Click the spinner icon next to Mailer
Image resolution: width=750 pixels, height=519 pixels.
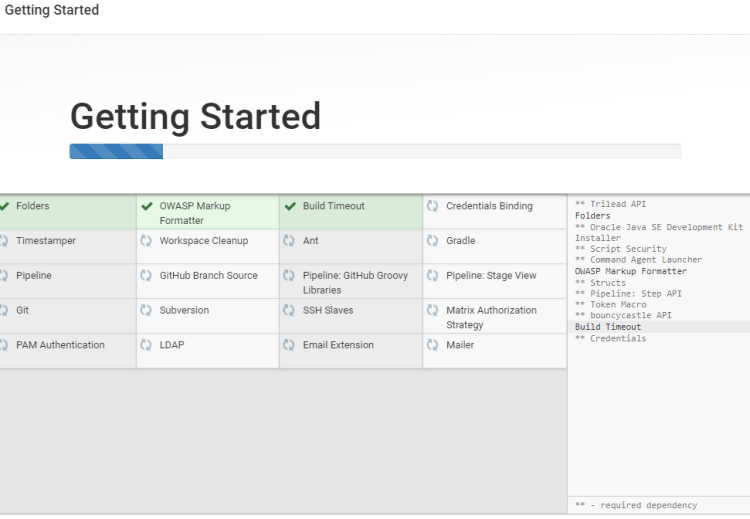(x=432, y=345)
